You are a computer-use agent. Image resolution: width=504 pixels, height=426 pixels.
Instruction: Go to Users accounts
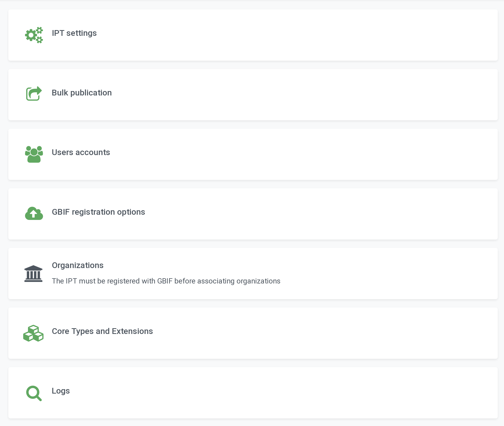[81, 152]
